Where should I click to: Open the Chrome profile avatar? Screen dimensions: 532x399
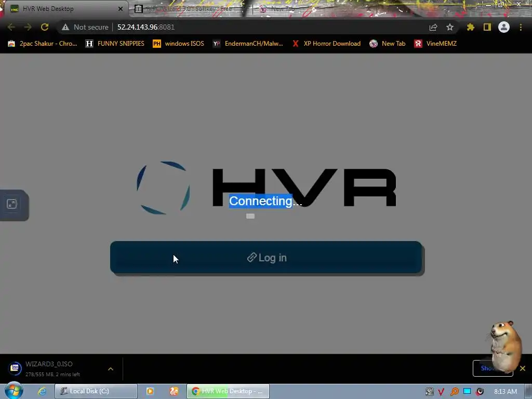(504, 27)
